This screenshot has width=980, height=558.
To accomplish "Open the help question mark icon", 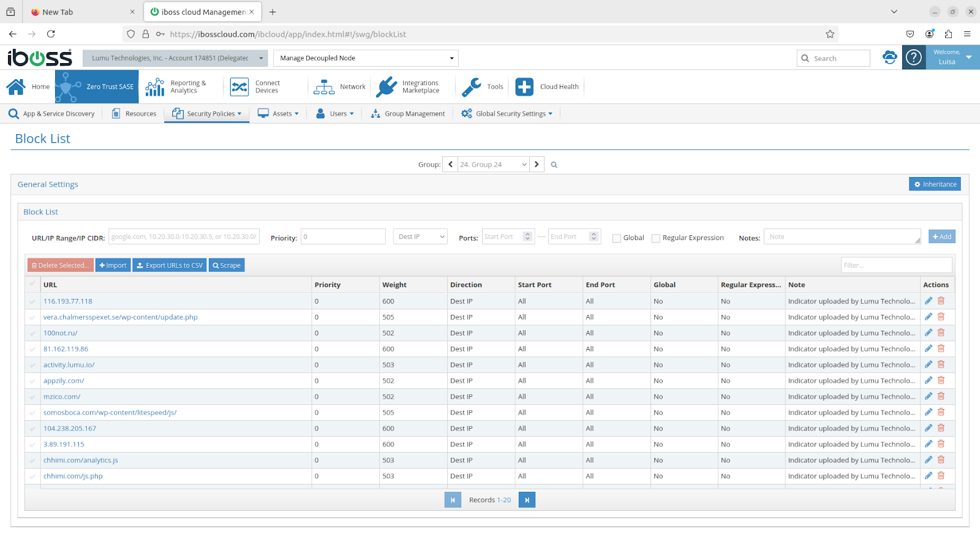I will coord(913,58).
